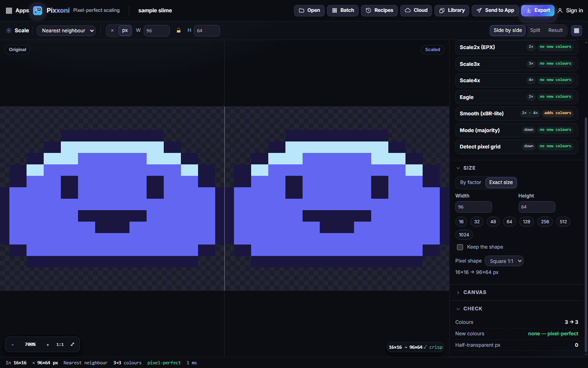Screen dimensions: 588x368
Task: Select the Mode (majority) algorithm
Action: [x=517, y=130]
